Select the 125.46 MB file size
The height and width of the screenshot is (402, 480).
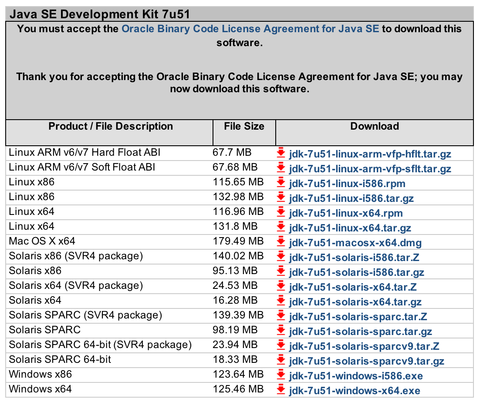(238, 389)
